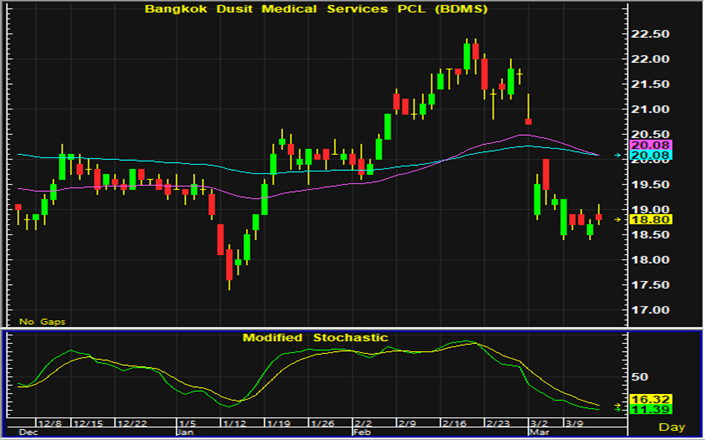Click the Mar month label on date axis
Screen dimensions: 705x440
538,434
